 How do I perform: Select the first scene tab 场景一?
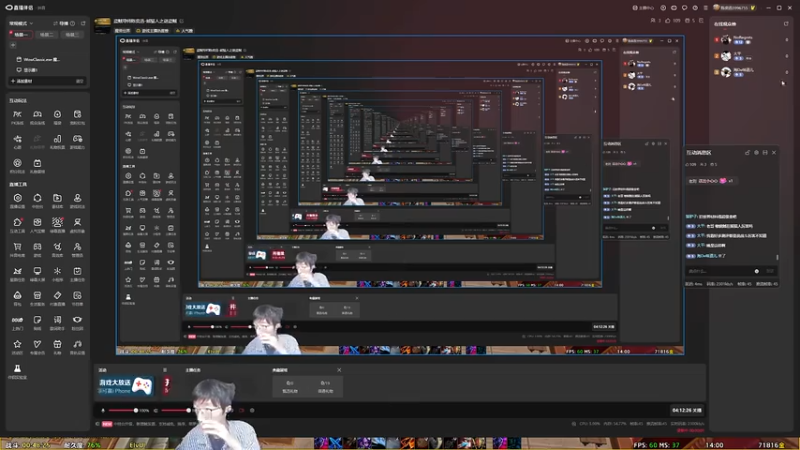click(x=21, y=35)
